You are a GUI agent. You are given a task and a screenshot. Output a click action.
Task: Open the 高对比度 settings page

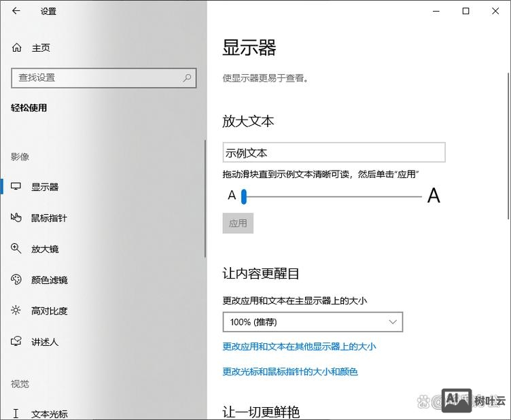point(104,311)
